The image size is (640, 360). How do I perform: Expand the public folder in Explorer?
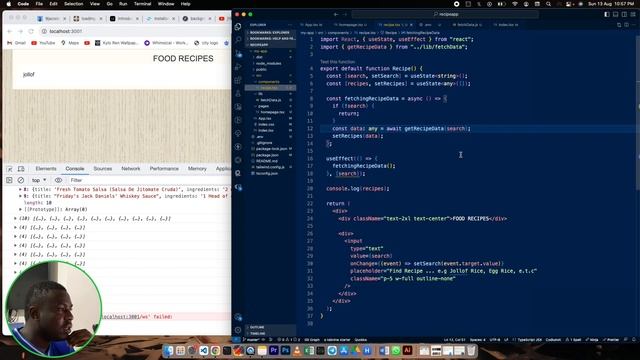pos(261,69)
